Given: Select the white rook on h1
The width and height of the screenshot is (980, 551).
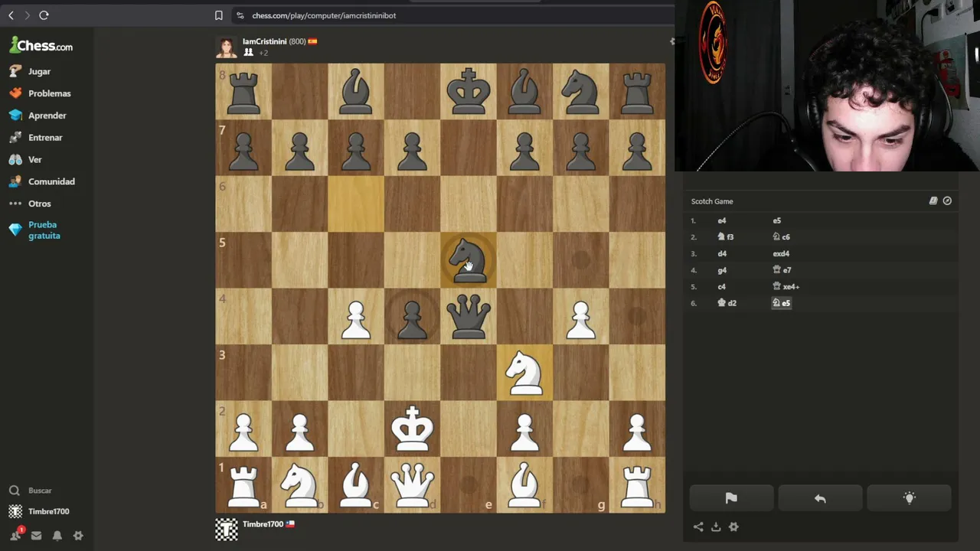Looking at the screenshot, I should 637,485.
